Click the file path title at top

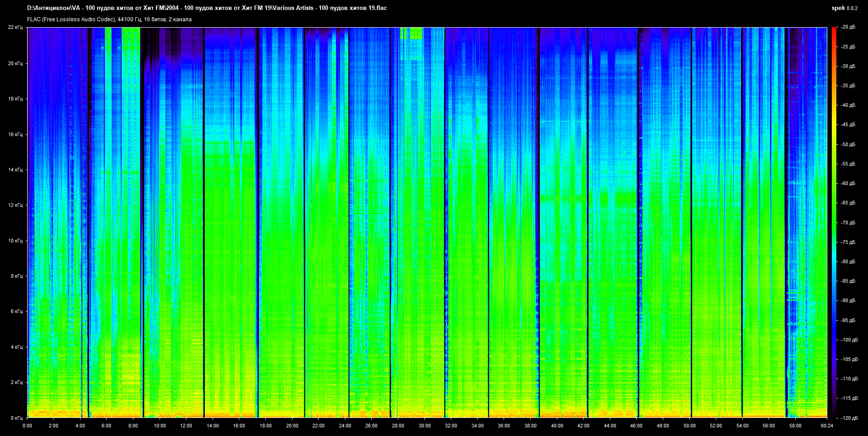tap(207, 8)
